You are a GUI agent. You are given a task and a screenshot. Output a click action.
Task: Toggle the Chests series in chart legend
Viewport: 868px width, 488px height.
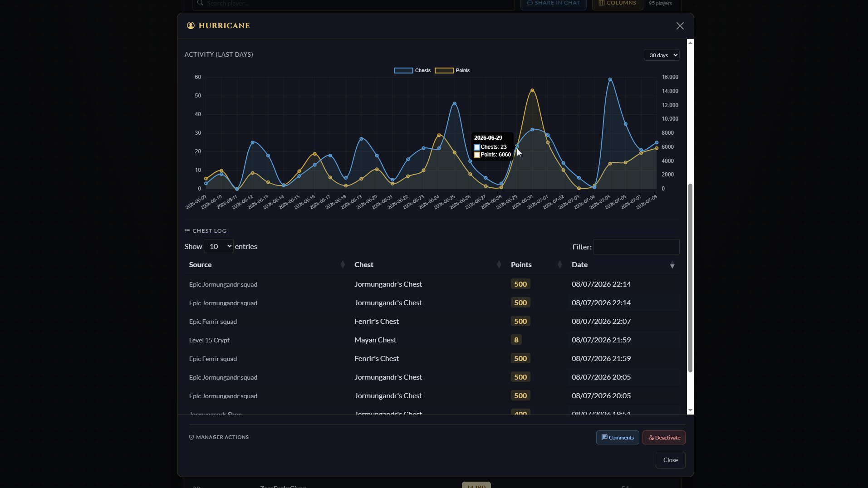[x=412, y=70]
